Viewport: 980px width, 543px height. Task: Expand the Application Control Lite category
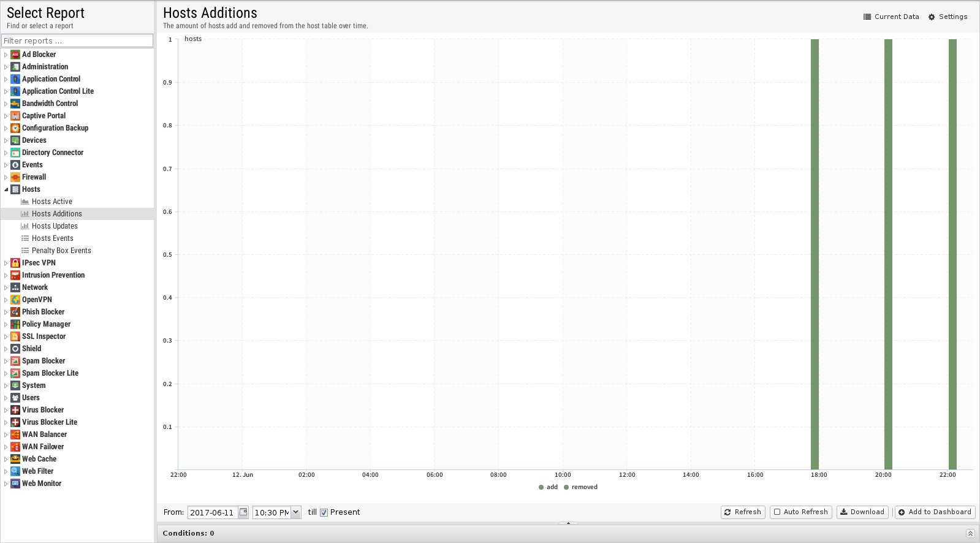point(6,91)
